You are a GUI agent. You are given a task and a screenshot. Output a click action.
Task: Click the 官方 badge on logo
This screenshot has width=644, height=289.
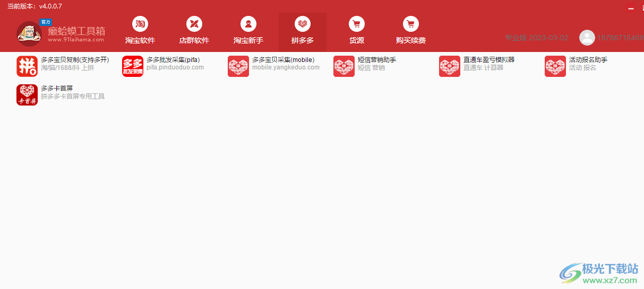pos(46,22)
